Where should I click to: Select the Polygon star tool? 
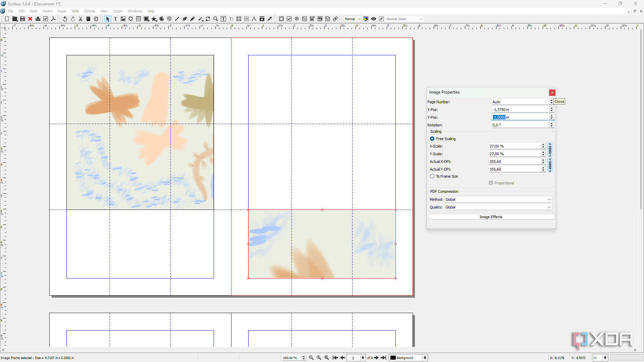click(154, 19)
